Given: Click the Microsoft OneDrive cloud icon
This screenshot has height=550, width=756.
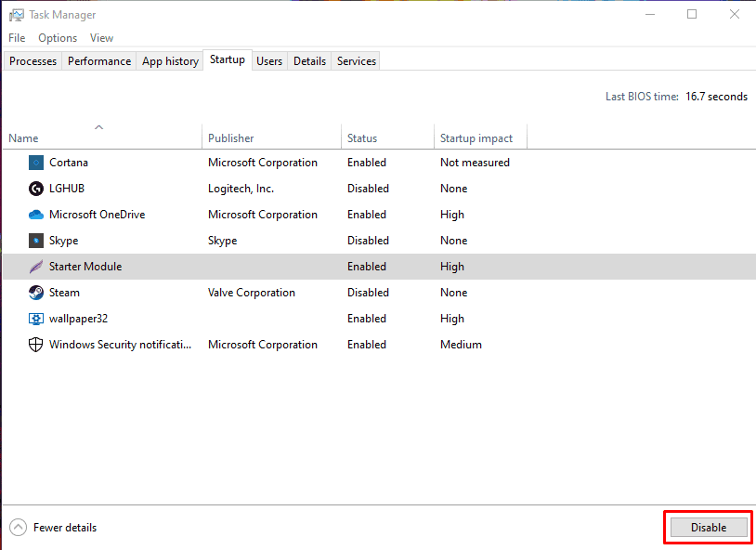Looking at the screenshot, I should pyautogui.click(x=35, y=215).
